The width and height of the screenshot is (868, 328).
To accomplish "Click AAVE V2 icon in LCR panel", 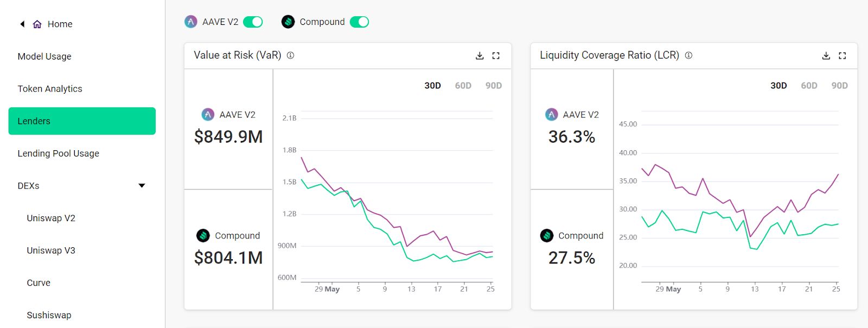I will pyautogui.click(x=551, y=114).
